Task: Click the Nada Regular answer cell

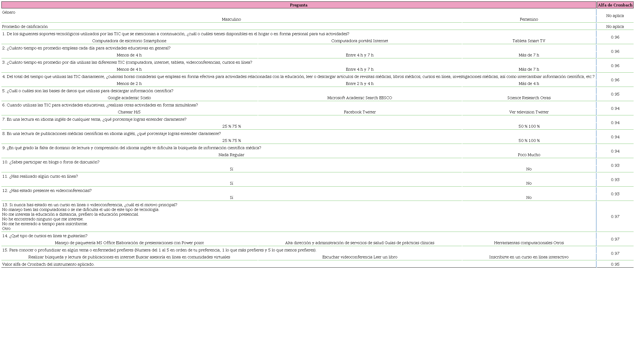Action: tap(231, 155)
